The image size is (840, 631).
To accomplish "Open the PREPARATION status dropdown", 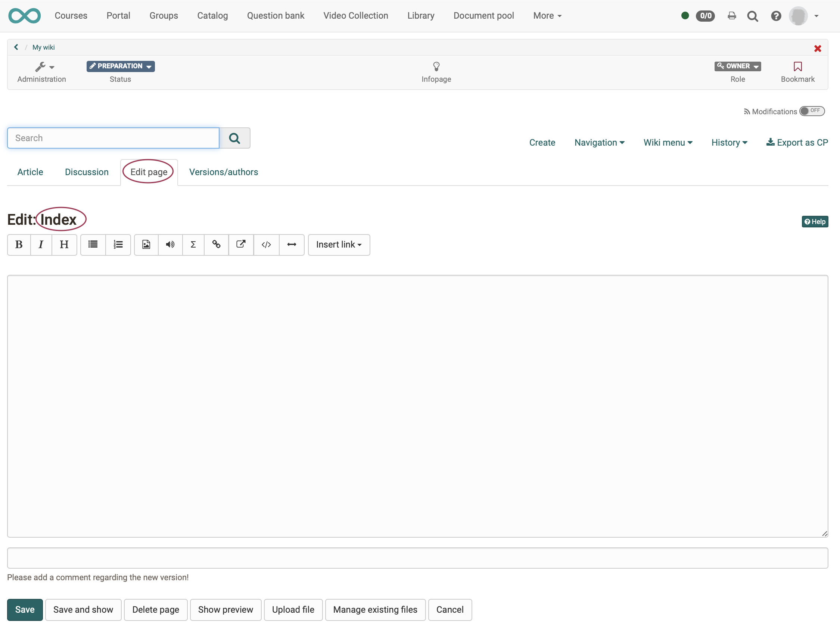I will tap(120, 66).
